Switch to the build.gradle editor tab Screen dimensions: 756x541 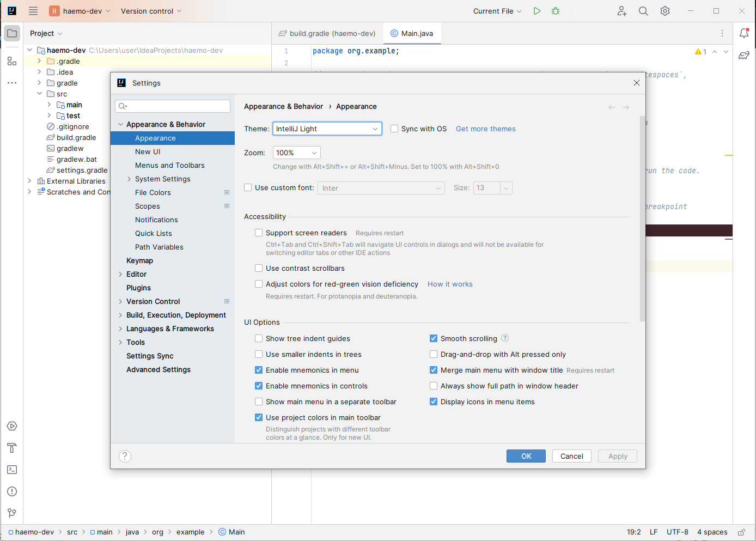coord(327,33)
